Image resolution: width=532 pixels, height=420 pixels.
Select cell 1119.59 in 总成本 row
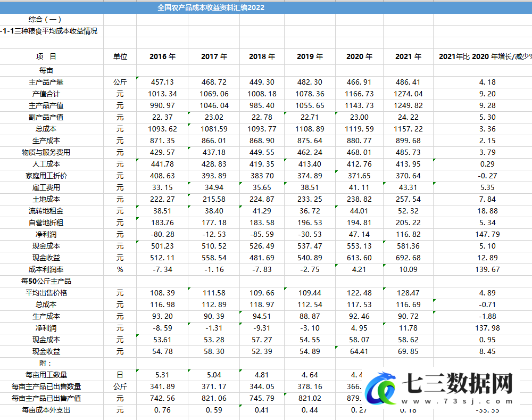pos(359,129)
